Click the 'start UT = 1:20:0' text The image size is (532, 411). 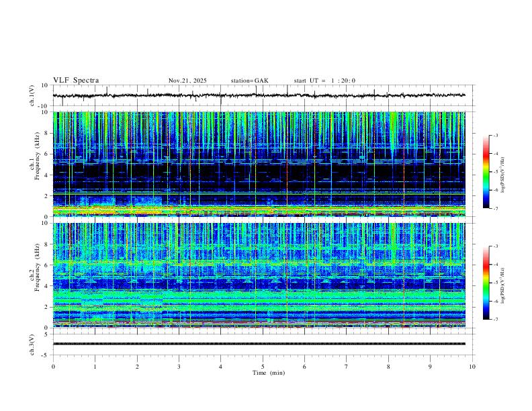[324, 81]
